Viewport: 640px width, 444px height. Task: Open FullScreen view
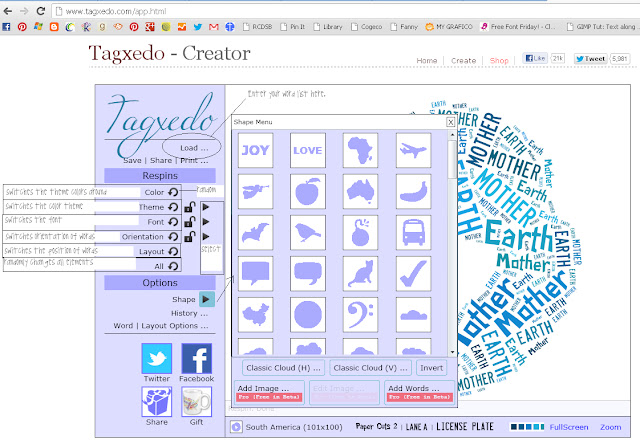(569, 427)
